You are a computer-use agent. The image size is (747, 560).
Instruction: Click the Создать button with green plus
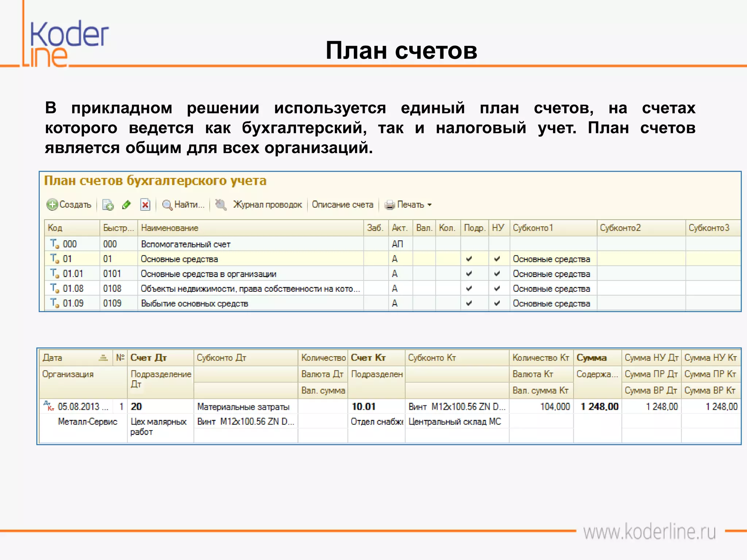coord(69,205)
